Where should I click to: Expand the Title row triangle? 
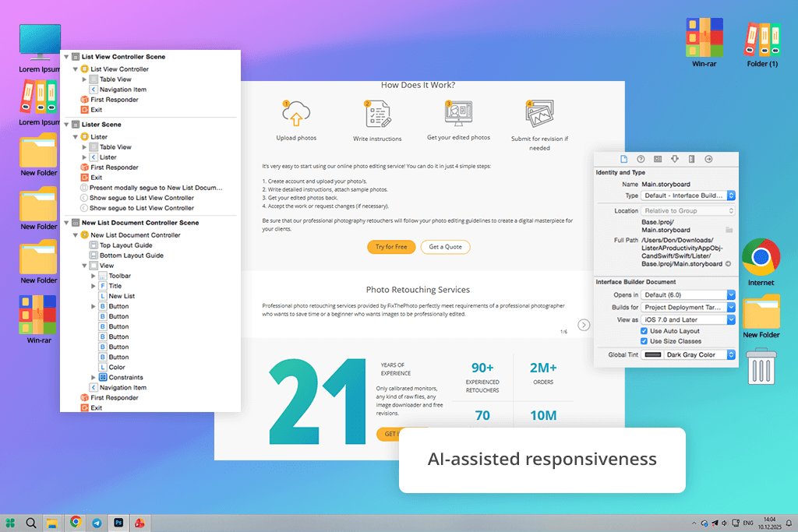coord(94,286)
